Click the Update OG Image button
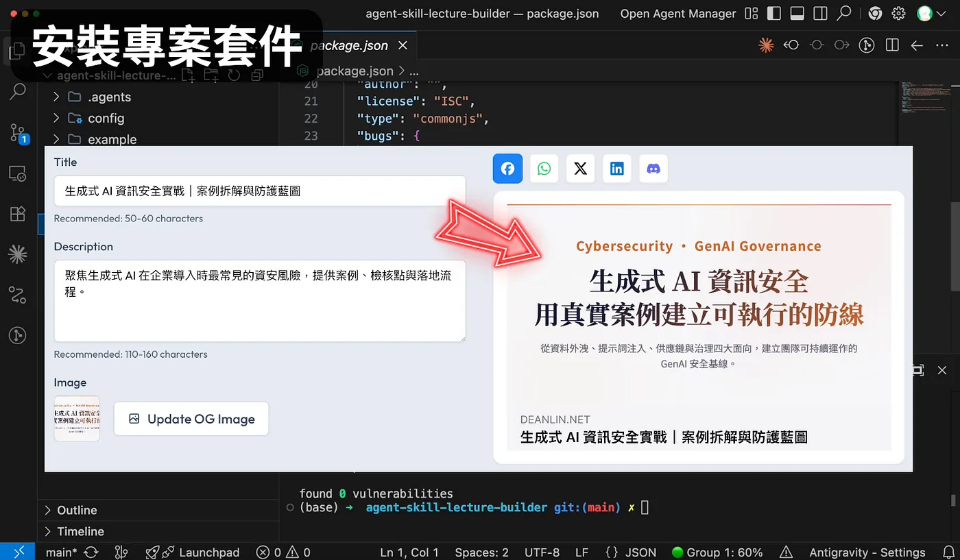This screenshot has width=960, height=560. (x=191, y=419)
